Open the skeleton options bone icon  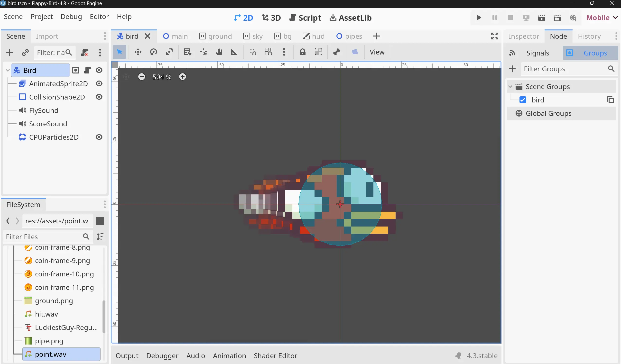[337, 52]
